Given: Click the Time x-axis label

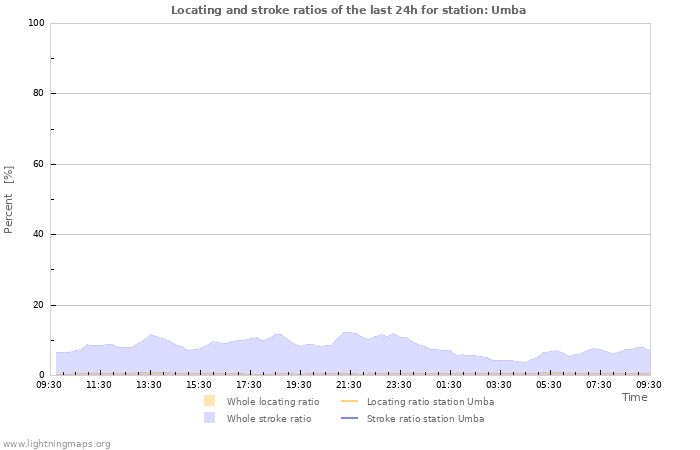Looking at the screenshot, I should 634,397.
